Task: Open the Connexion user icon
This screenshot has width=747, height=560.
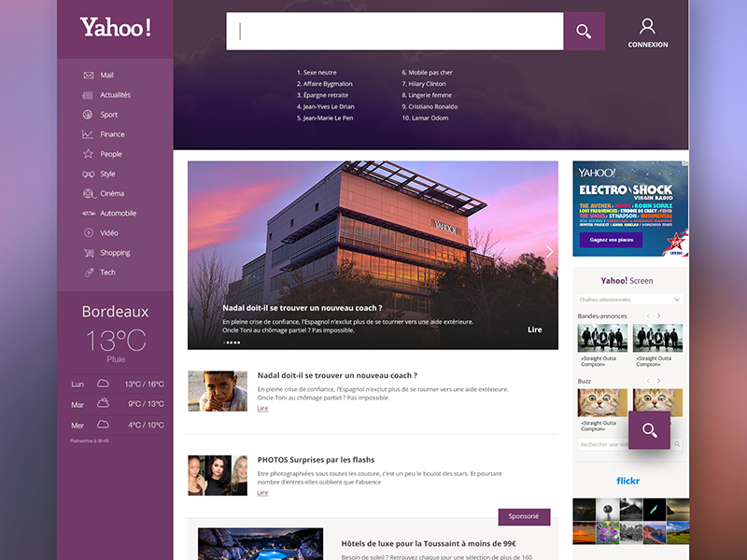Action: click(x=647, y=27)
